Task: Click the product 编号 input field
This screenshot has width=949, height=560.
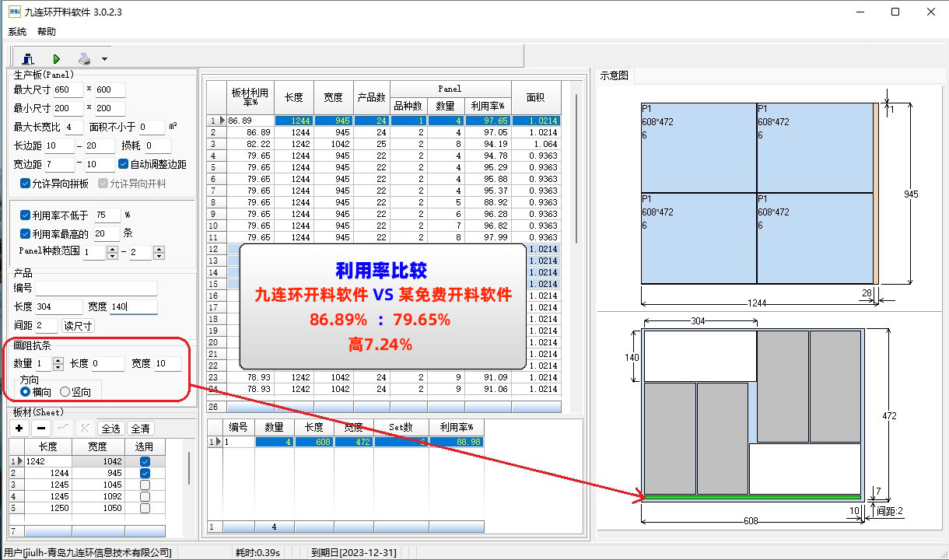Action: tap(96, 288)
